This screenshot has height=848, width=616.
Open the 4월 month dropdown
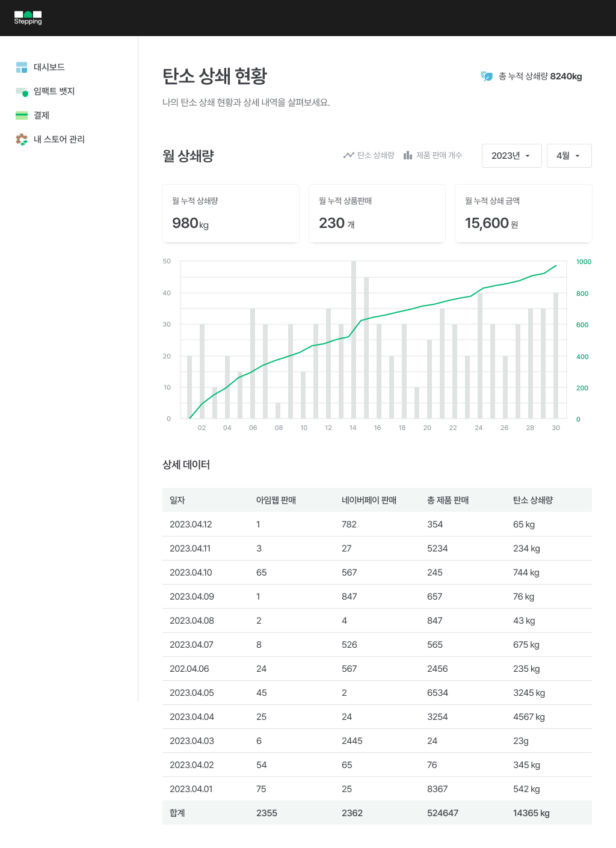(568, 156)
